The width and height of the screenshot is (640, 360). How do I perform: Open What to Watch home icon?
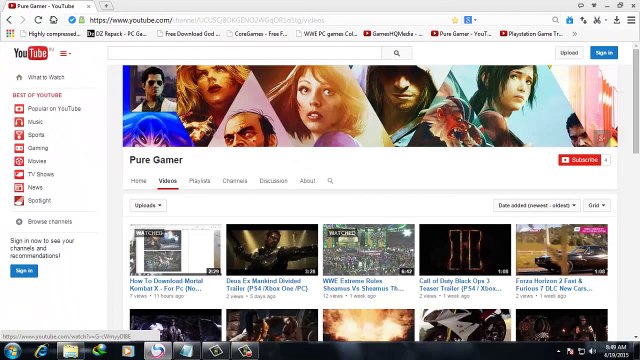point(19,77)
